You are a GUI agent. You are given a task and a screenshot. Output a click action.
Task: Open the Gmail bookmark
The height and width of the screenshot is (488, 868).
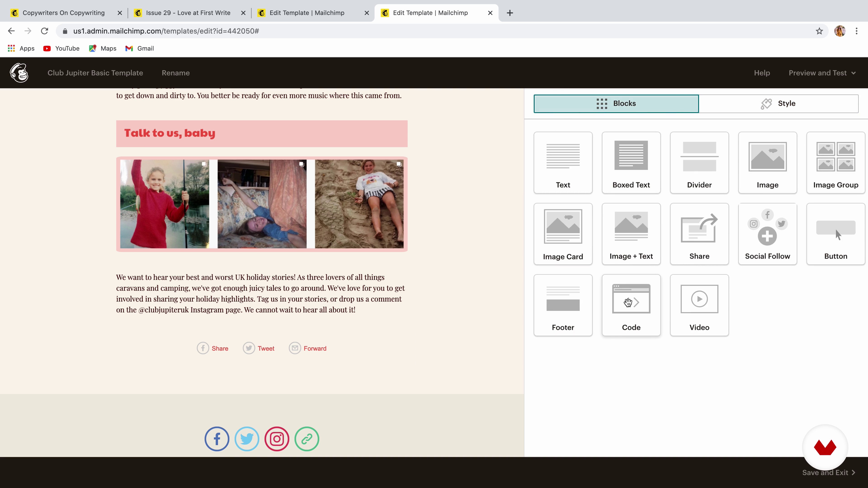[139, 49]
